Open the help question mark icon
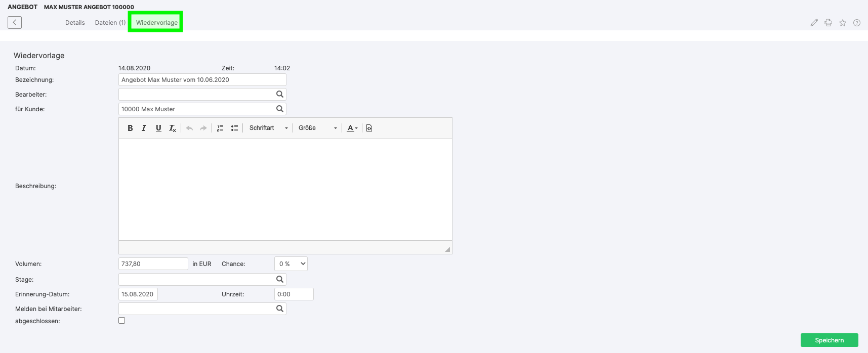 pyautogui.click(x=856, y=23)
